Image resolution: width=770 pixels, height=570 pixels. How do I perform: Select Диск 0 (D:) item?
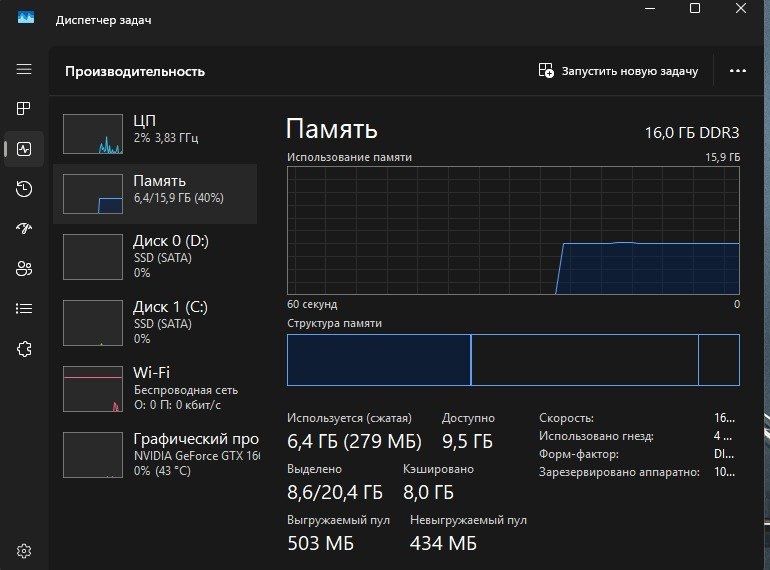pyautogui.click(x=155, y=256)
